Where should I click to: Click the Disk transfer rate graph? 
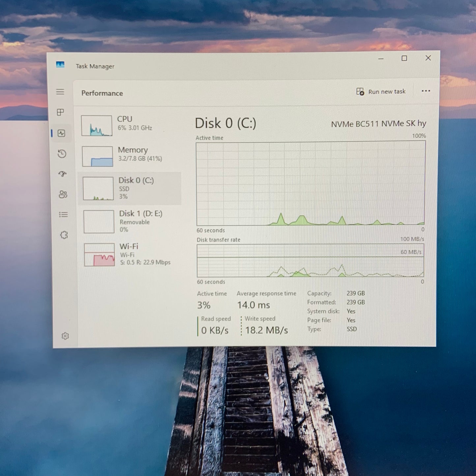(x=310, y=262)
